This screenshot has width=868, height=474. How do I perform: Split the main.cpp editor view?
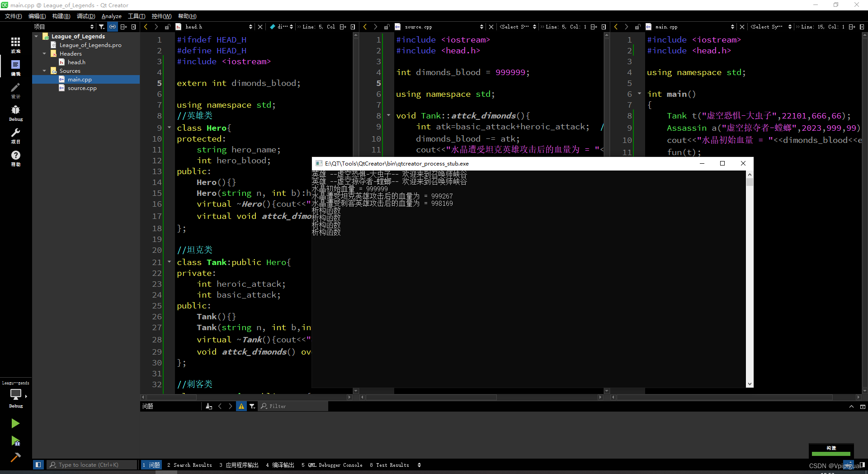[852, 27]
